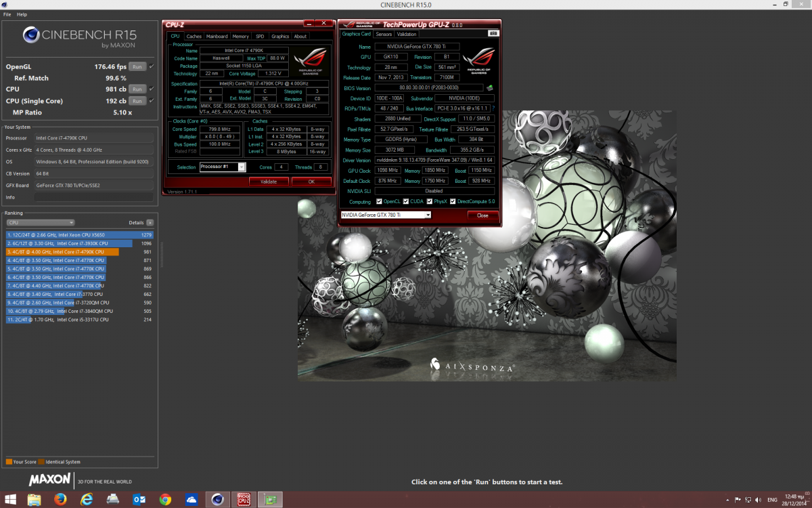Image resolution: width=812 pixels, height=508 pixels.
Task: Select the i5-3317U ranking row
Action: tap(80, 320)
